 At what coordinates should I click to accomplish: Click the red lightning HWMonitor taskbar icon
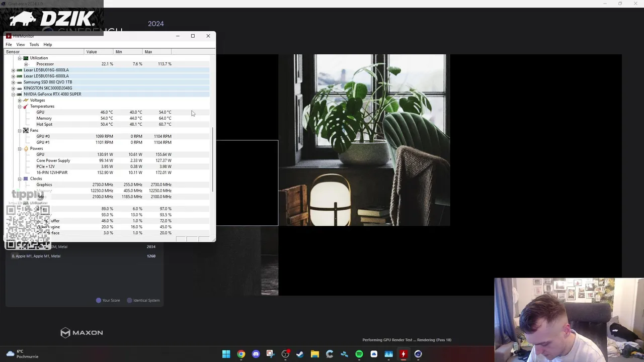403,354
